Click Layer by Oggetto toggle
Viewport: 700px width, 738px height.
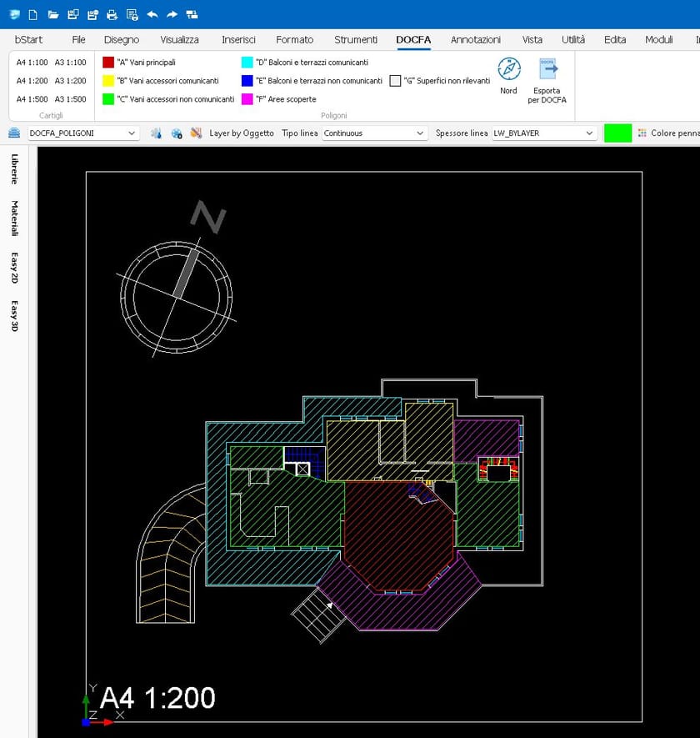point(242,132)
